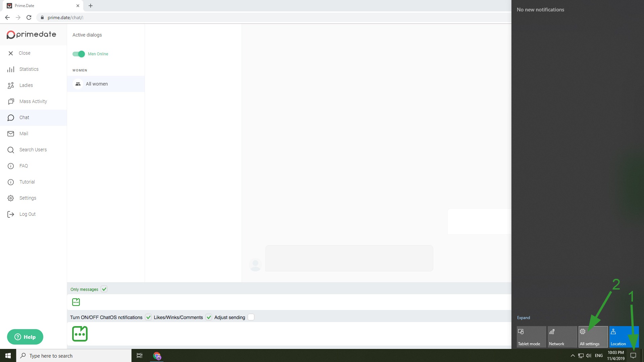Select All women dialog filter
Image resolution: width=644 pixels, height=362 pixels.
coord(106,84)
